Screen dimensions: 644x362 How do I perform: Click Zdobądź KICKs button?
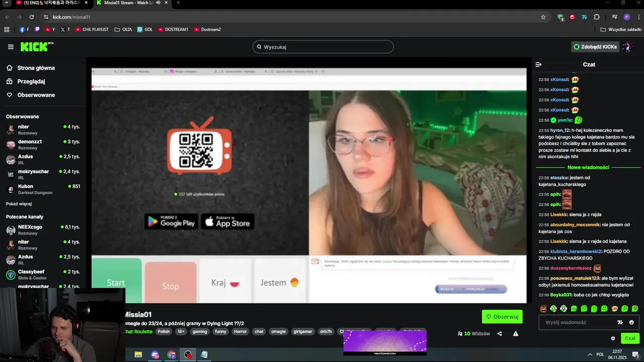[595, 47]
